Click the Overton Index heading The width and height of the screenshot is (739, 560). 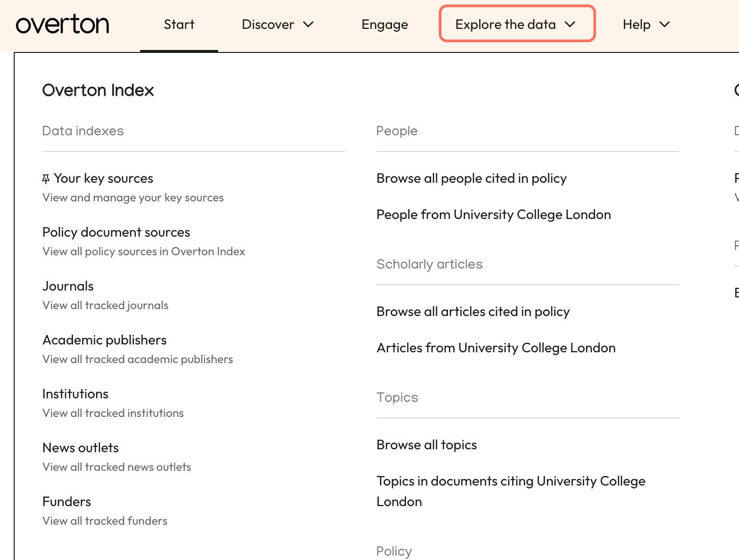coord(98,90)
